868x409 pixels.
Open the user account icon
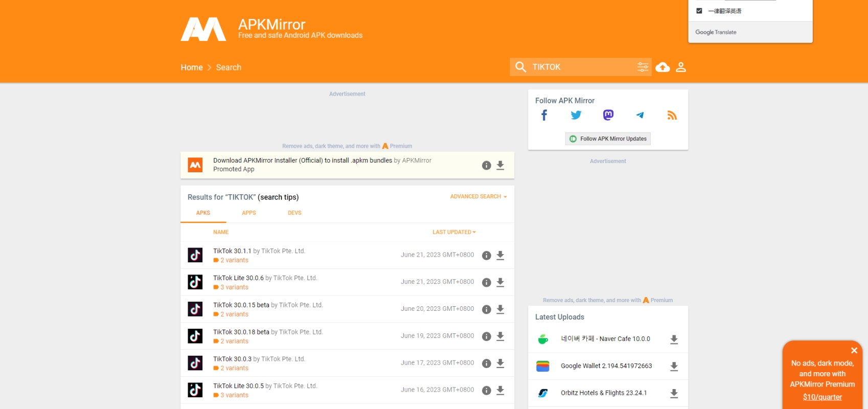click(x=681, y=67)
